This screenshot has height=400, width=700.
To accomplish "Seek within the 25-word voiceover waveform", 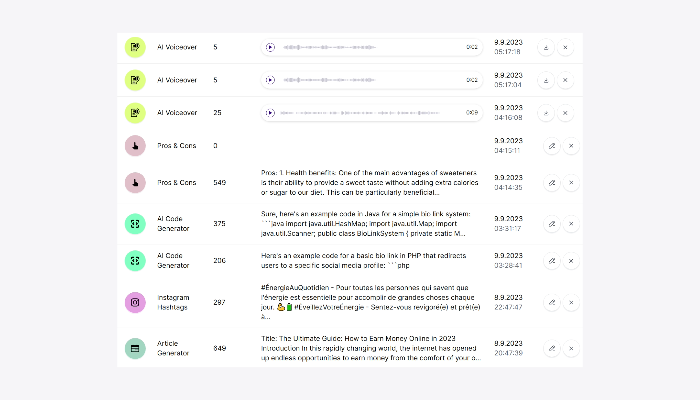I will coord(360,113).
